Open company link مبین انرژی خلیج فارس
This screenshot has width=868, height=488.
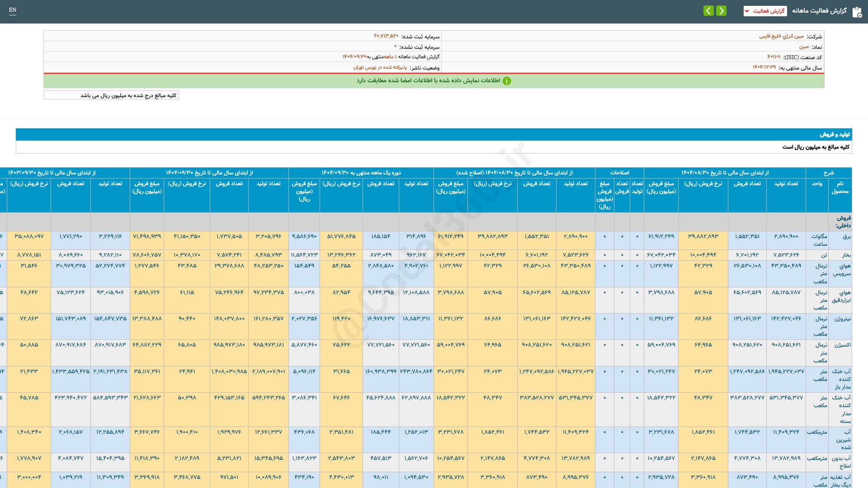[x=781, y=36]
